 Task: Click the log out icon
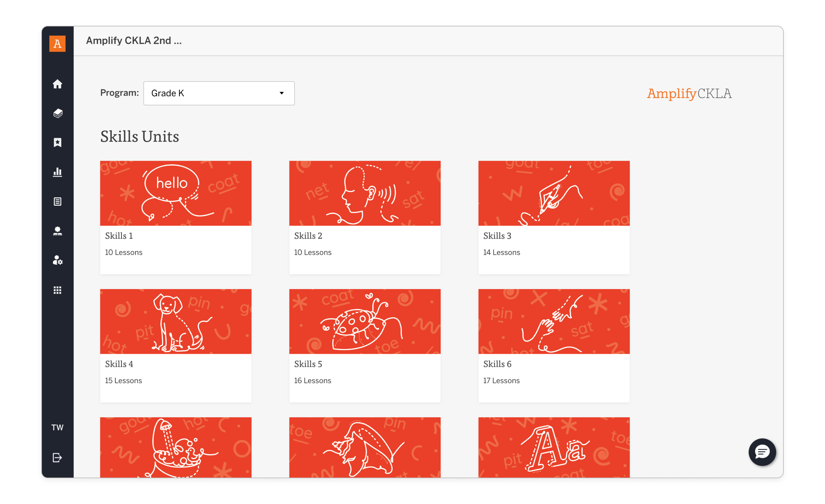[x=57, y=458]
